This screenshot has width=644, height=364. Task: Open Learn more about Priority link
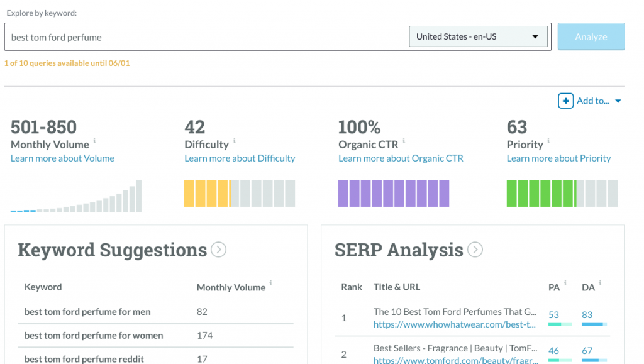(x=558, y=158)
